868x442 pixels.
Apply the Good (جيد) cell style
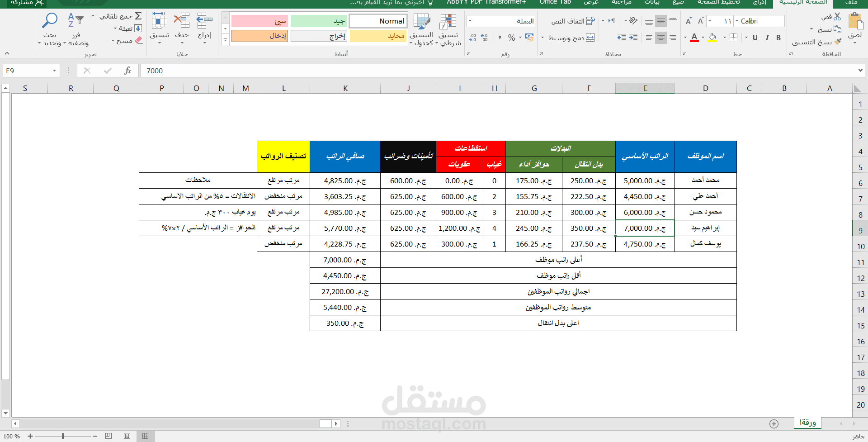(319, 21)
